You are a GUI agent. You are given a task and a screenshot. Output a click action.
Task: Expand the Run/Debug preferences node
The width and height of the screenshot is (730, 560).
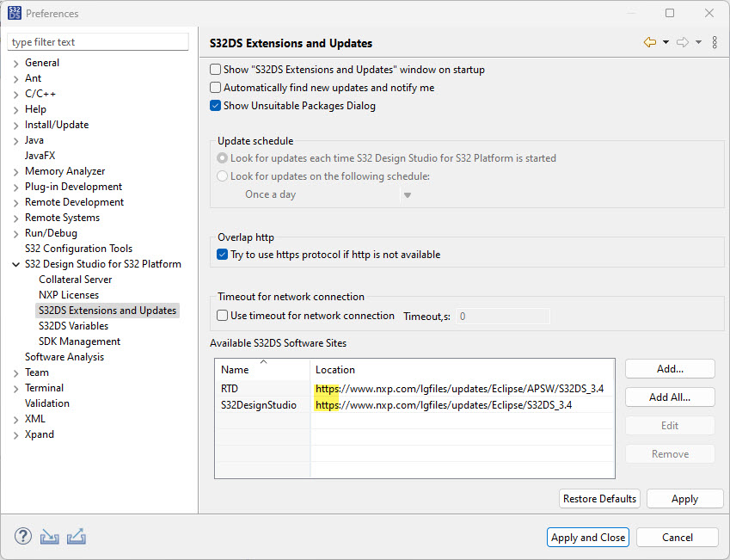tap(15, 233)
